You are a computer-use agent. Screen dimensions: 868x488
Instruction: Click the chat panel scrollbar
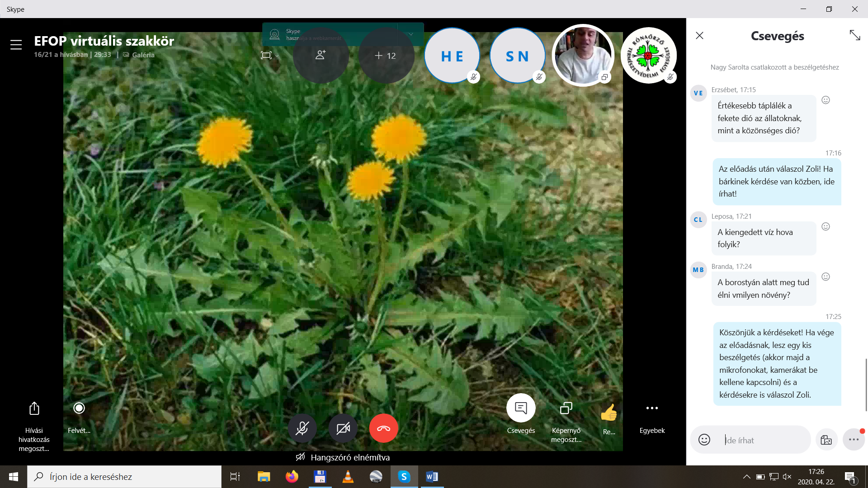(866, 384)
